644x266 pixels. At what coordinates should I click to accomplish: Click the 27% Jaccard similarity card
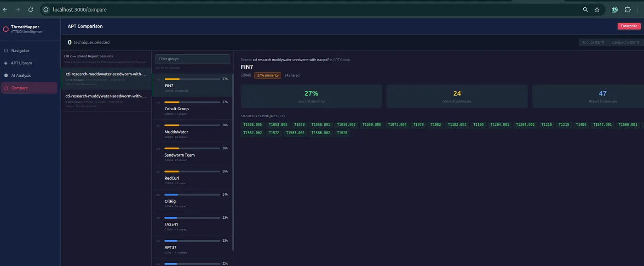point(311,96)
